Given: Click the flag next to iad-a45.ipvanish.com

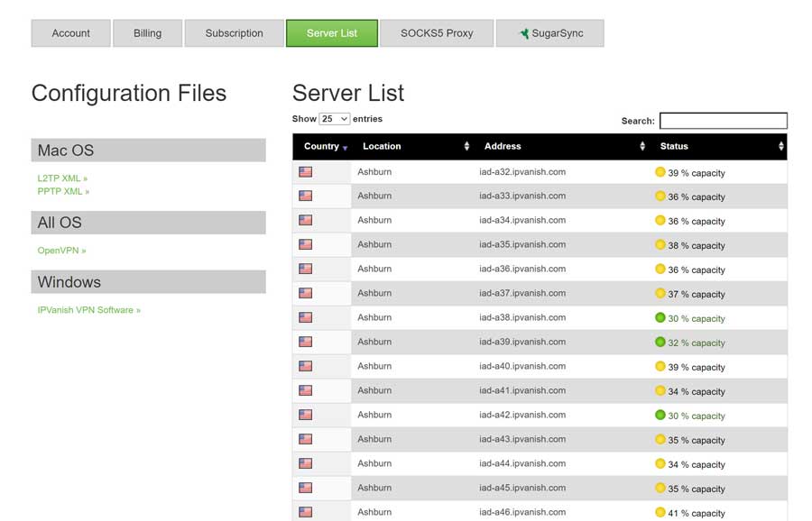Looking at the screenshot, I should point(306,488).
